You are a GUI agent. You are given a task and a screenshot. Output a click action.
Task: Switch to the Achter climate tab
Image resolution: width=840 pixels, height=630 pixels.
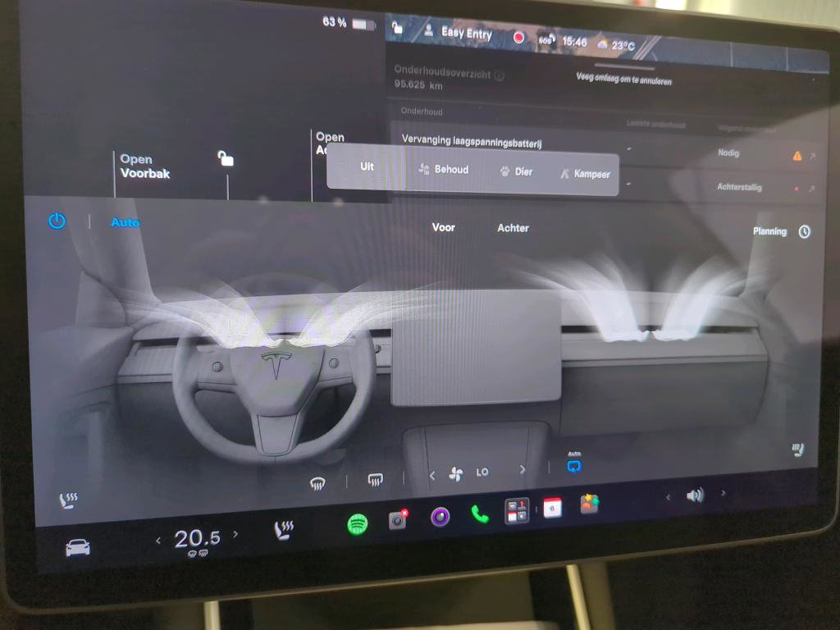point(513,228)
